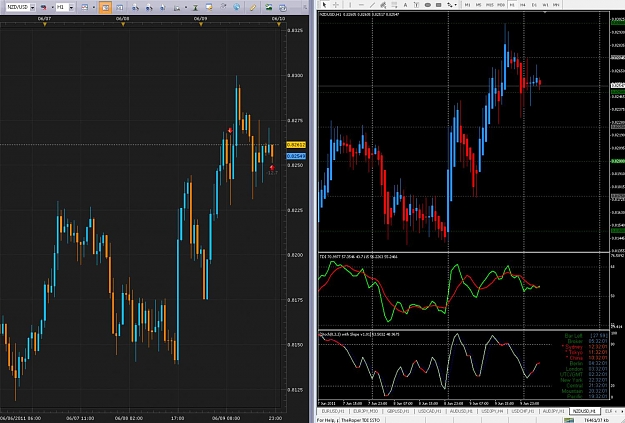The height and width of the screenshot is (423, 625).
Task: Switch MetaTrader chart to H4 timeframe
Action: point(523,5)
